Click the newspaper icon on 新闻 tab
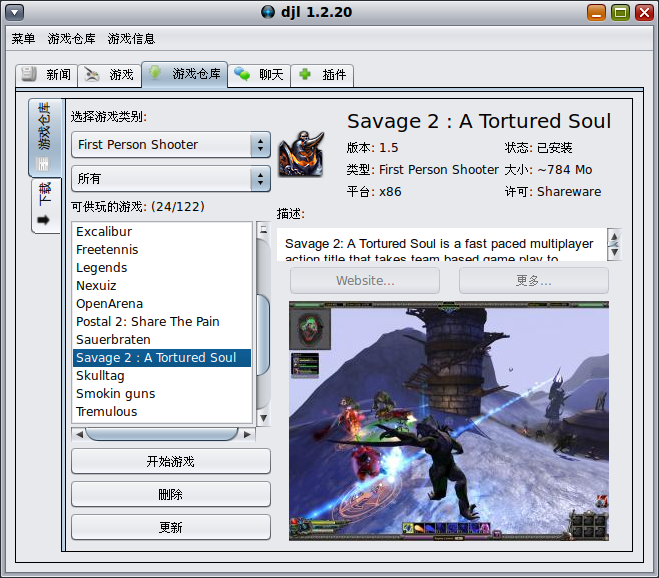 [29, 74]
